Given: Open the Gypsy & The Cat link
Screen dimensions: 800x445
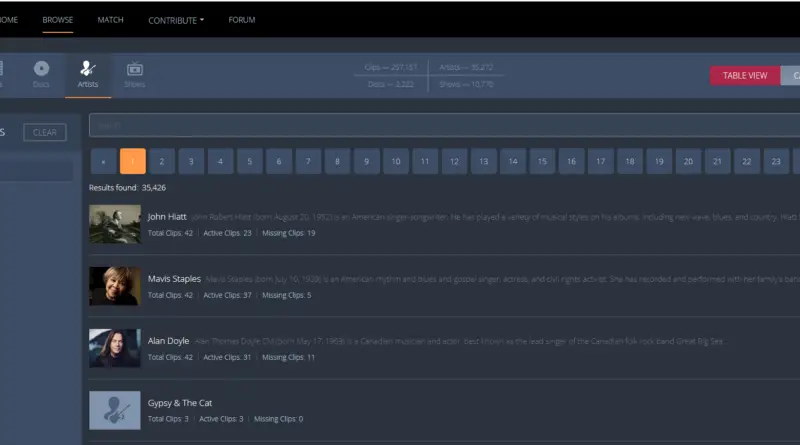Looking at the screenshot, I should coord(180,403).
